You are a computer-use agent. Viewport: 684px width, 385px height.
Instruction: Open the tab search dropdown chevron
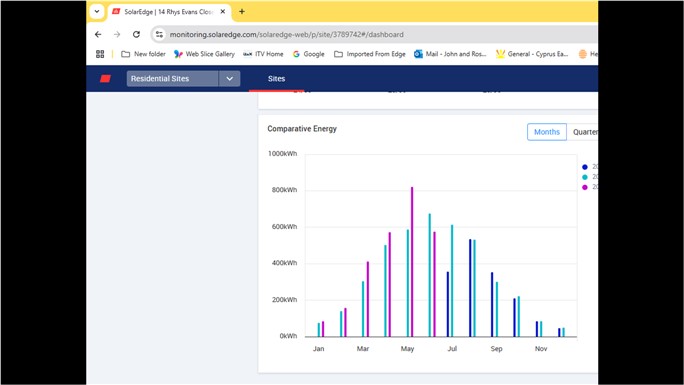tap(97, 11)
